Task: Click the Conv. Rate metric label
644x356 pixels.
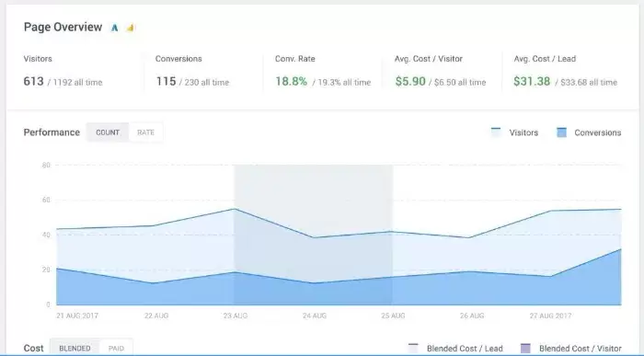Action: coord(295,59)
